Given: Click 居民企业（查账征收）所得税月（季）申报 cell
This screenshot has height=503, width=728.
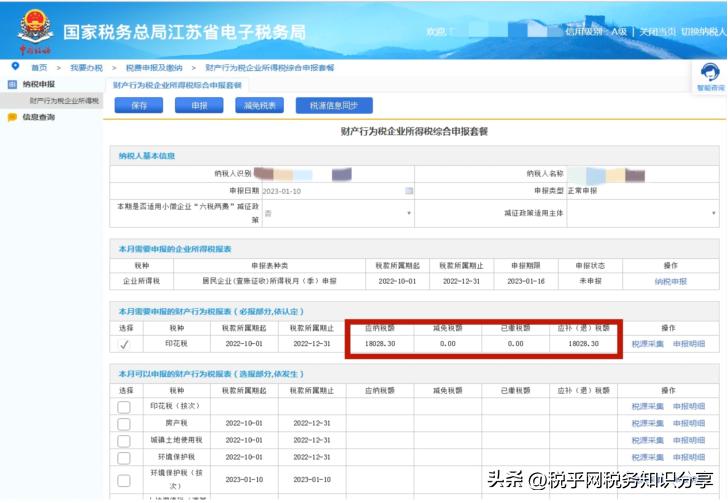Looking at the screenshot, I should (x=269, y=281).
